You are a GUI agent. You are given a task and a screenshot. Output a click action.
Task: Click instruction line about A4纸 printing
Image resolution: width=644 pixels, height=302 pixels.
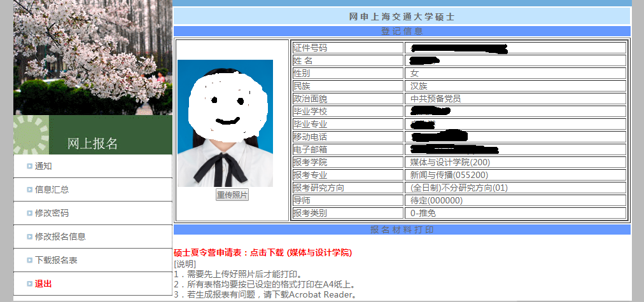click(x=264, y=284)
